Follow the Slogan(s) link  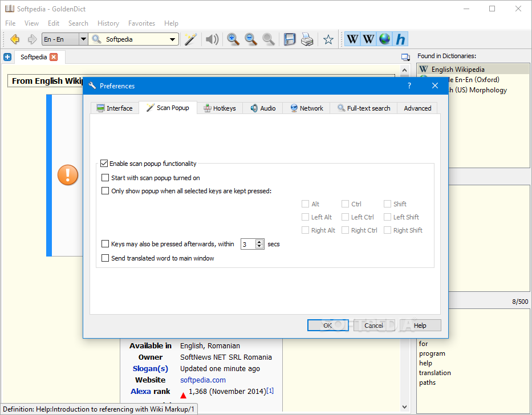click(151, 368)
